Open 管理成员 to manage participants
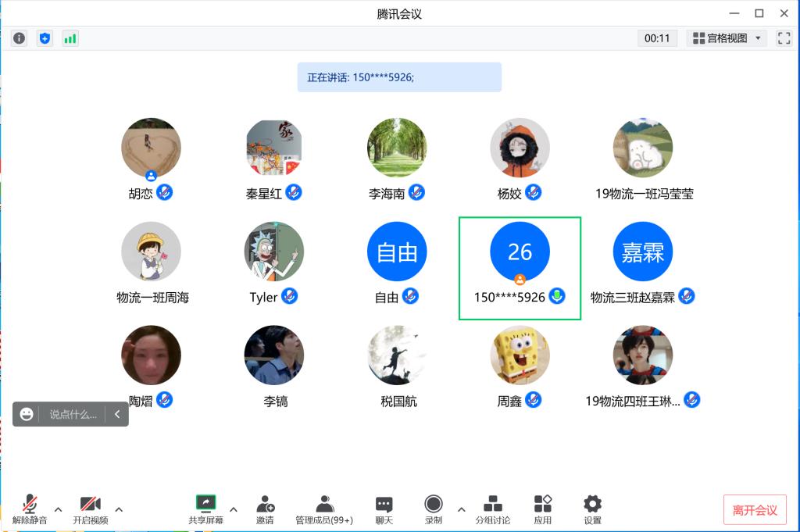This screenshot has height=532, width=800. (324, 508)
